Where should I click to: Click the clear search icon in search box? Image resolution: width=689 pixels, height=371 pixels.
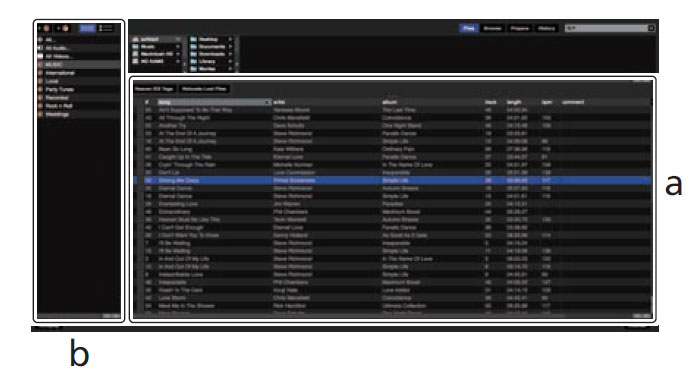(651, 28)
